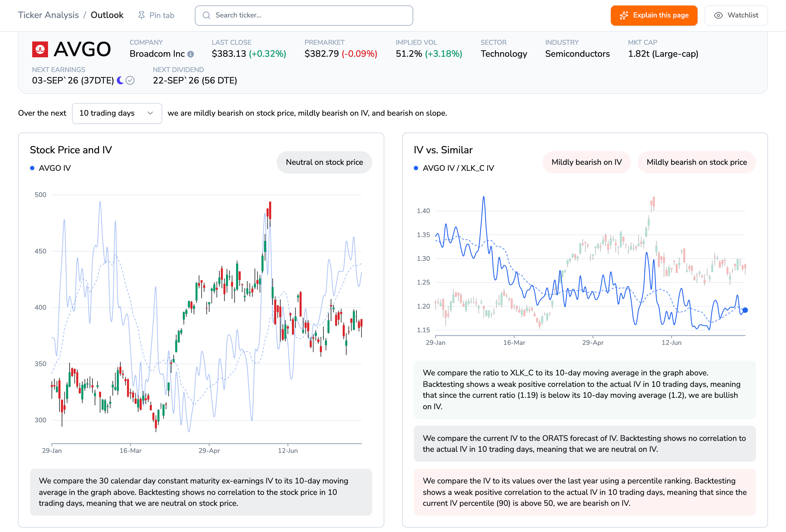Click the Neutral on stock price badge
The width and height of the screenshot is (786, 532).
coord(324,162)
